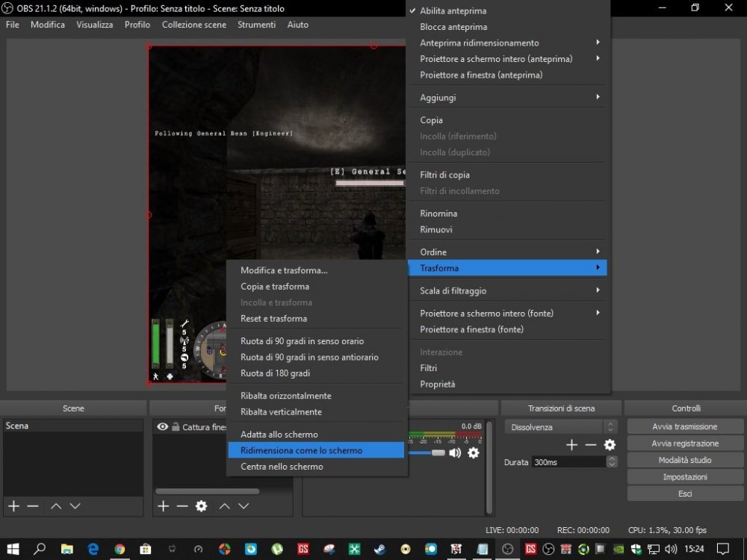747x560 pixels.
Task: Remove the scene transition with the minus icon
Action: [x=591, y=445]
